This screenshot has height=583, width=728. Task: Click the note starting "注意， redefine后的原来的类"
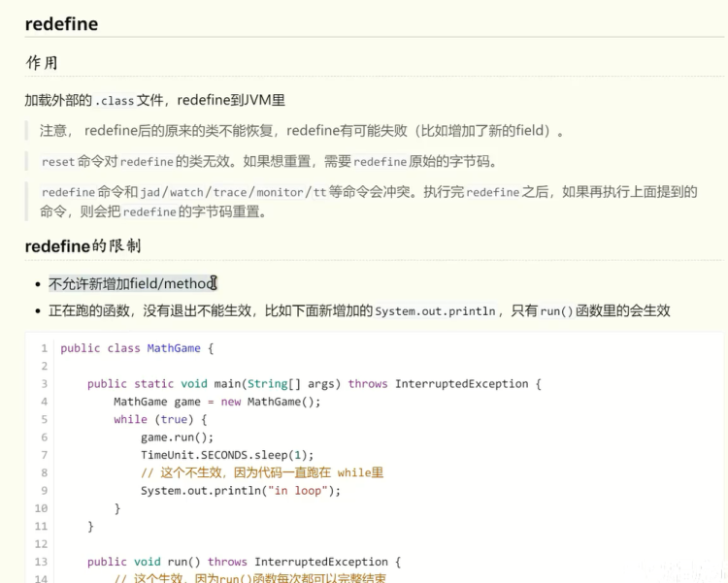click(302, 131)
